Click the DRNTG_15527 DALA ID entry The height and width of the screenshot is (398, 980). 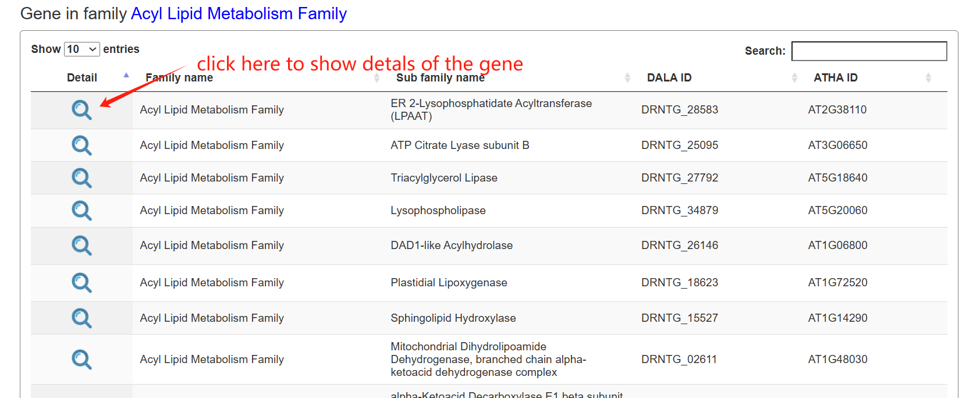click(x=680, y=318)
